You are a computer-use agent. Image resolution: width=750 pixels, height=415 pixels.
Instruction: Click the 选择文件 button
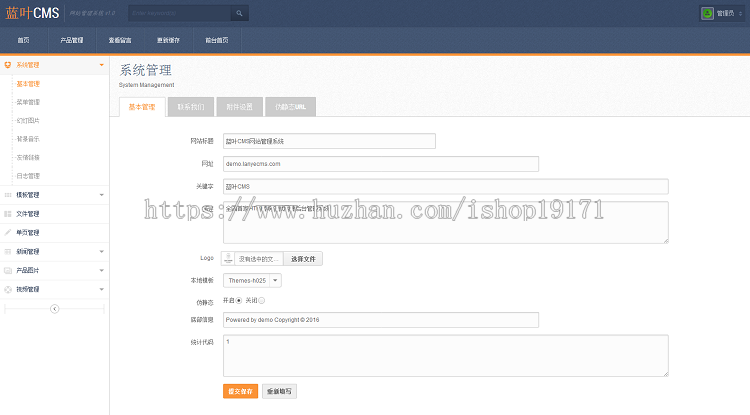tap(303, 259)
